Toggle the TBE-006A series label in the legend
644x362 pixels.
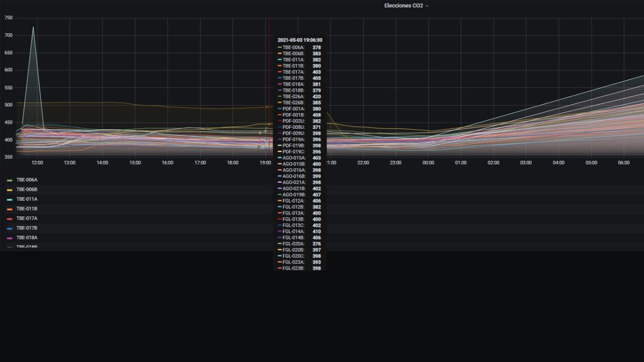click(27, 180)
